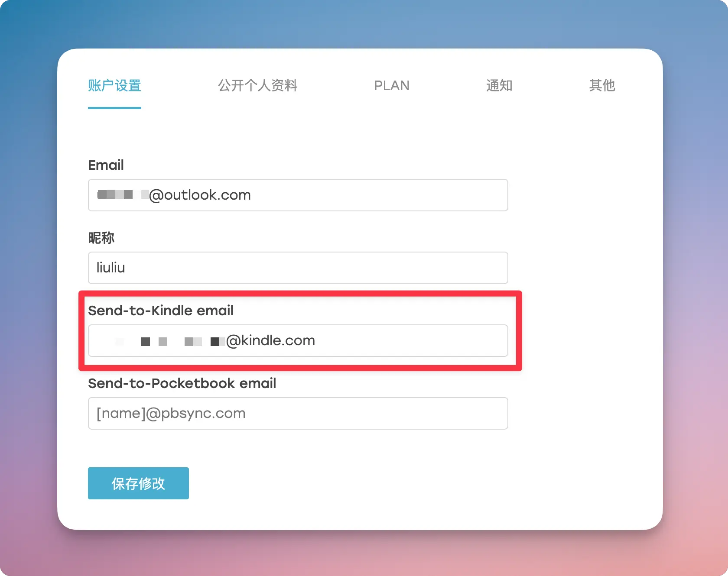Click the Send-to-Kindle email label
The width and height of the screenshot is (728, 576).
click(161, 311)
